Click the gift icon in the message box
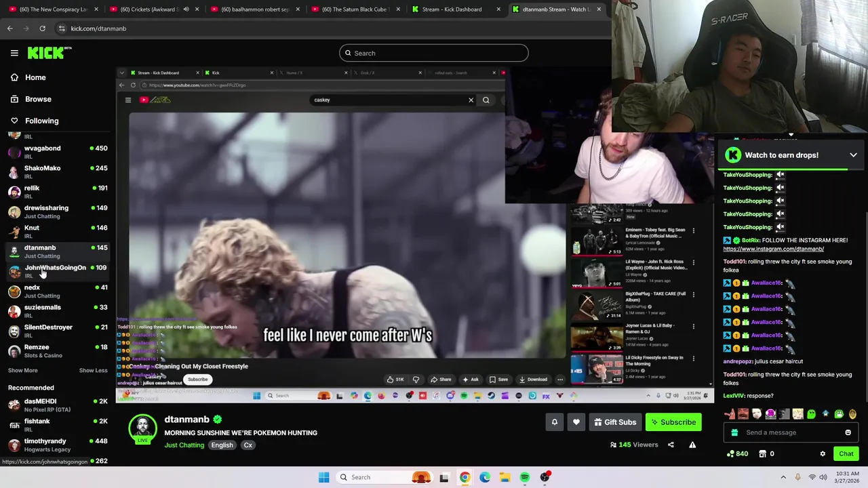868x488 pixels. pos(734,432)
